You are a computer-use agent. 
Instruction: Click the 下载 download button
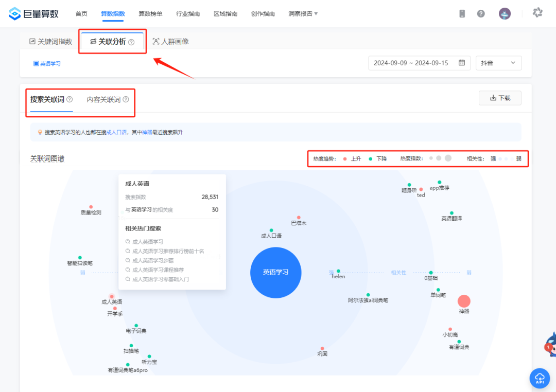click(x=500, y=98)
